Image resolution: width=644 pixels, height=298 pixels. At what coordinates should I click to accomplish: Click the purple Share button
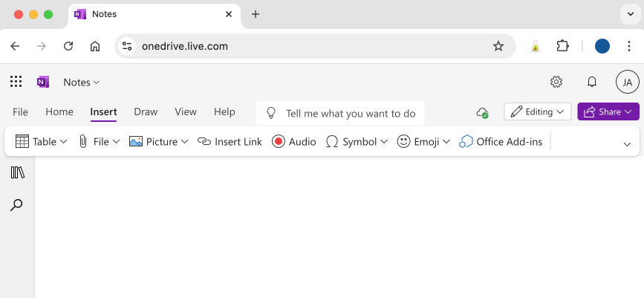pyautogui.click(x=608, y=111)
